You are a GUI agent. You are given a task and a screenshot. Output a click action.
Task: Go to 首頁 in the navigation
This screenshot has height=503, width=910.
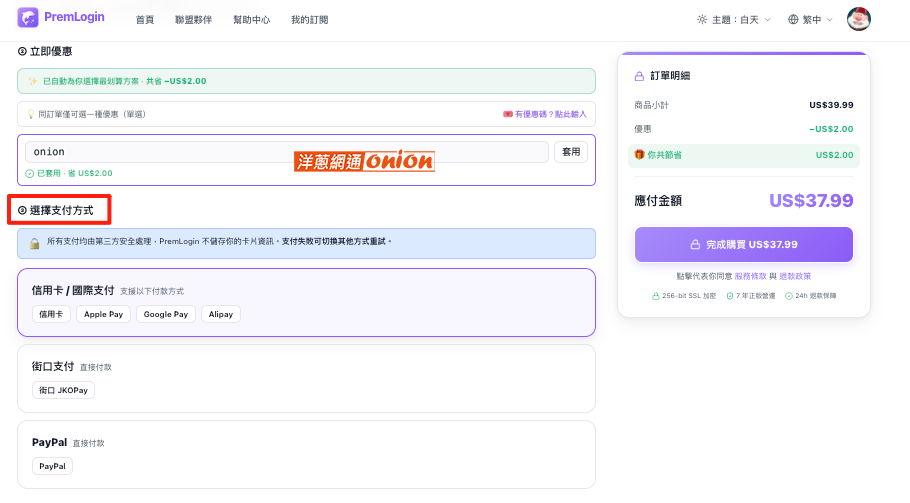pos(145,20)
